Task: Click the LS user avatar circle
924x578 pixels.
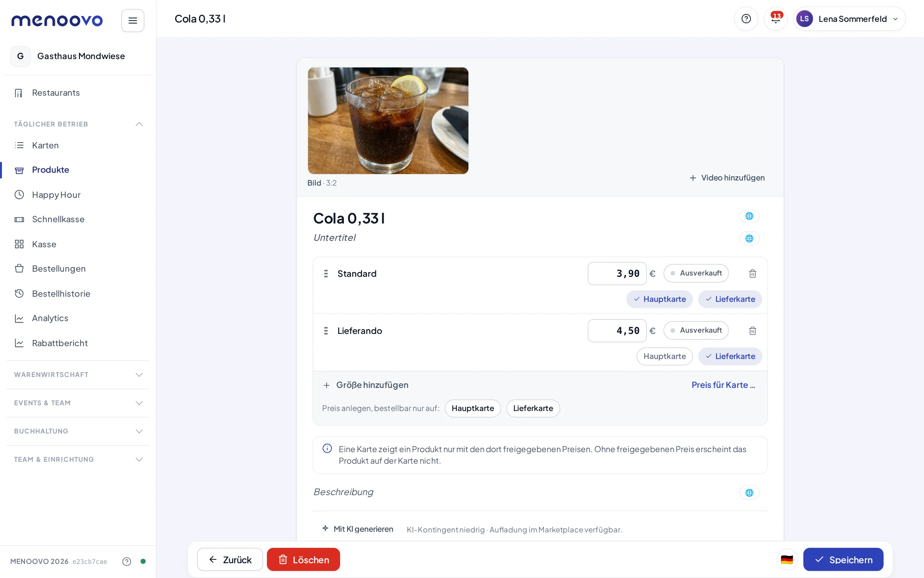Action: click(x=804, y=19)
